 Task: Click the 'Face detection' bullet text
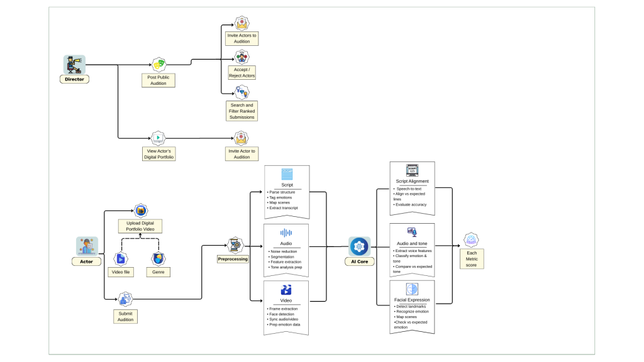tap(281, 314)
